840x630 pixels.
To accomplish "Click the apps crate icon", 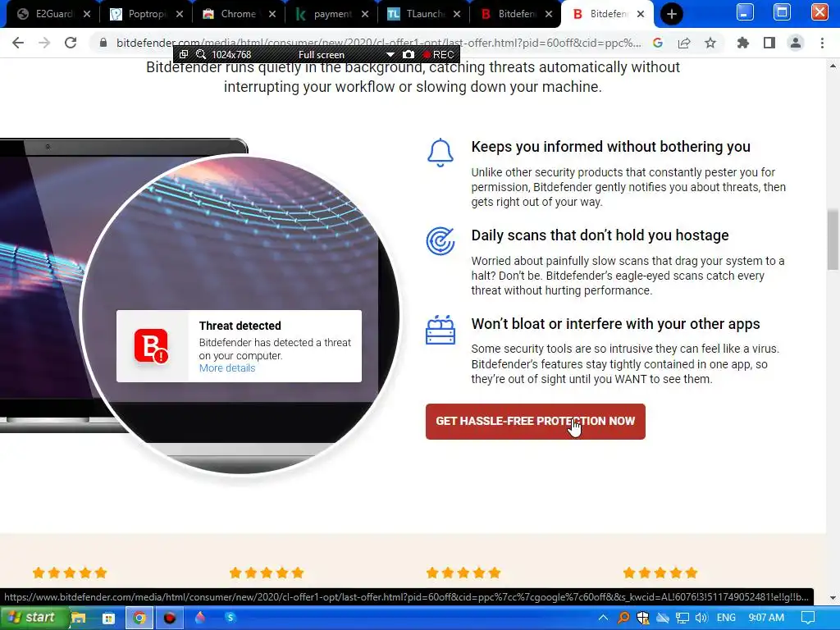I will click(x=441, y=330).
